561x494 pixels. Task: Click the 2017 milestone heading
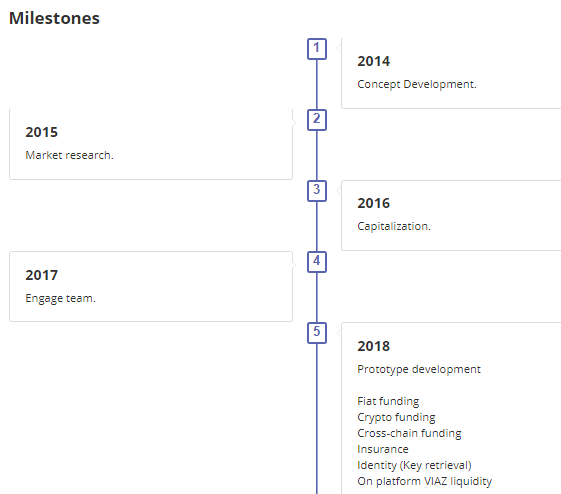42,275
